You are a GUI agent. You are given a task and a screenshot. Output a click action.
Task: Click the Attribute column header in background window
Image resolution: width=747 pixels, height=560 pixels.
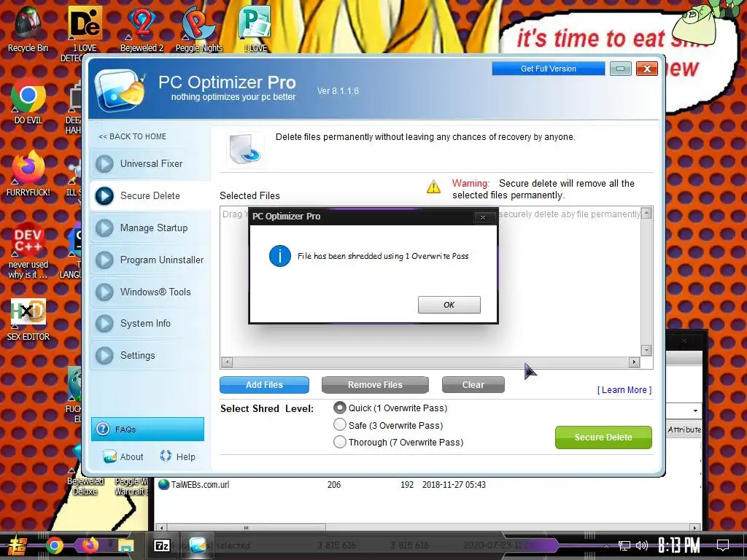(x=684, y=429)
